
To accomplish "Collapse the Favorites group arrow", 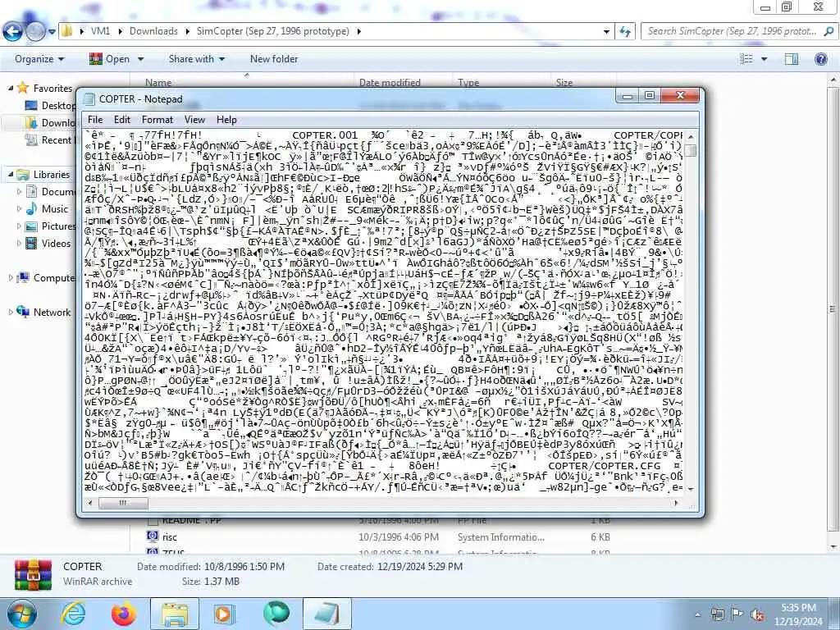I will [11, 88].
